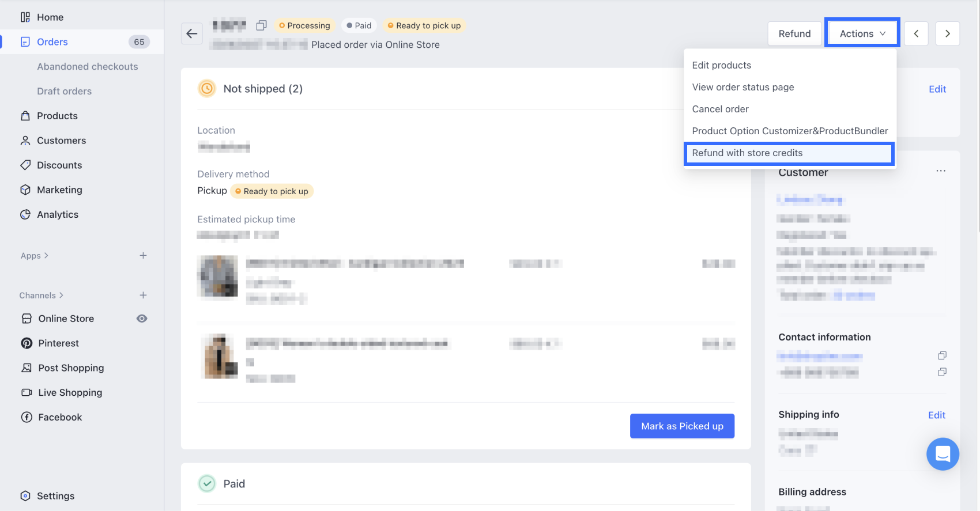Copy the customer email address

pos(942,355)
